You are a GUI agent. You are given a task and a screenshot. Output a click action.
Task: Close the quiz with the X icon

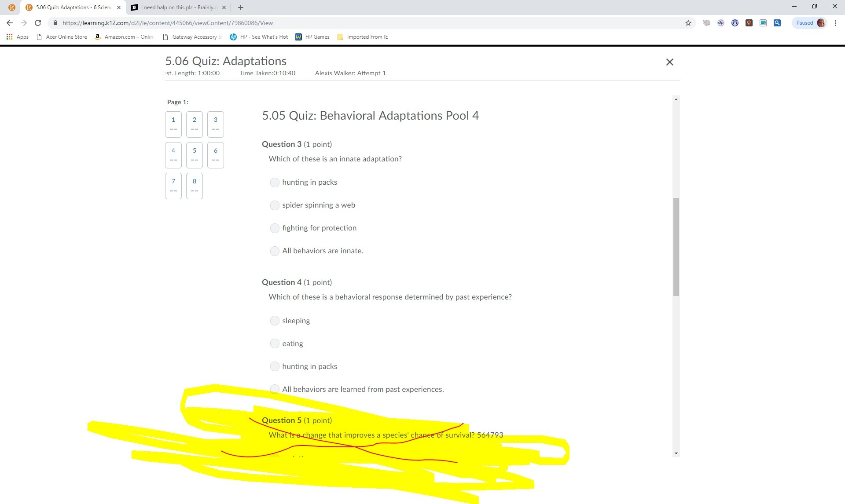coord(669,62)
